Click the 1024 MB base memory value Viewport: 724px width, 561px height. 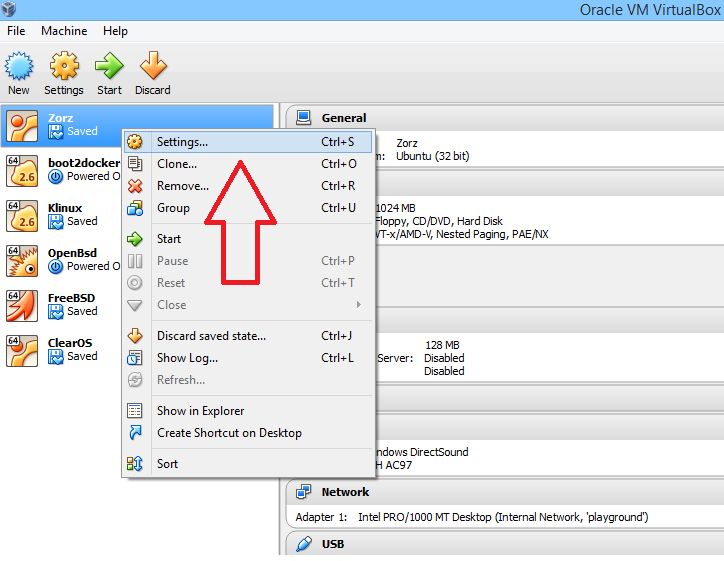(x=396, y=208)
